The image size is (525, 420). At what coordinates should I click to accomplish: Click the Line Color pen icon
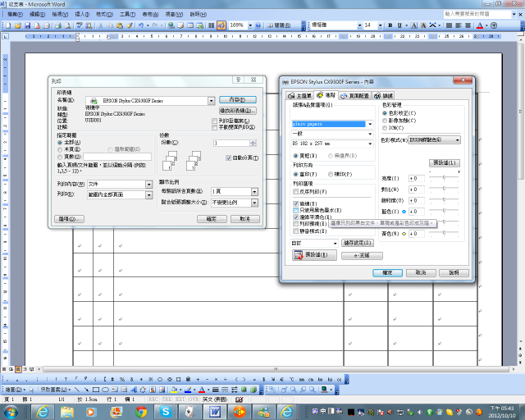pyautogui.click(x=188, y=390)
